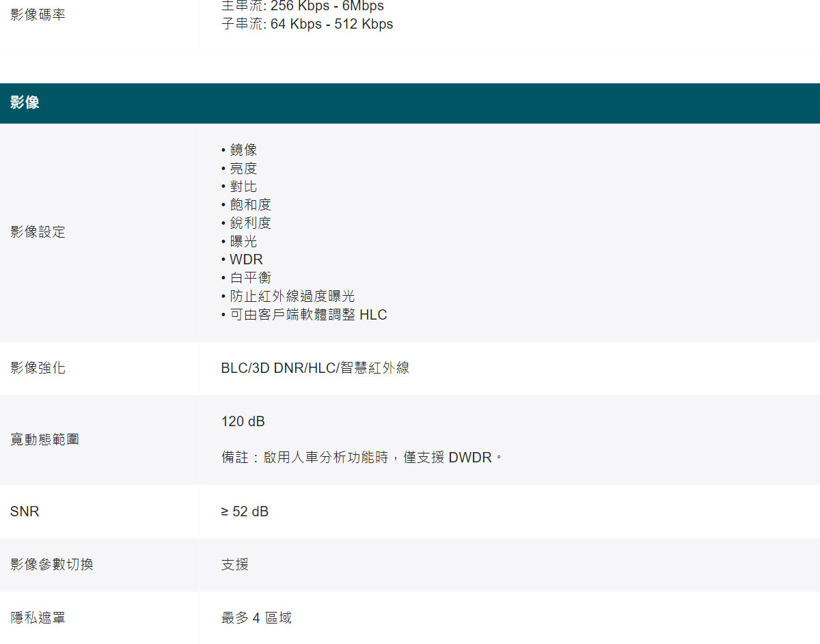Click the 影像碼率 row label
820x644 pixels.
[x=38, y=15]
